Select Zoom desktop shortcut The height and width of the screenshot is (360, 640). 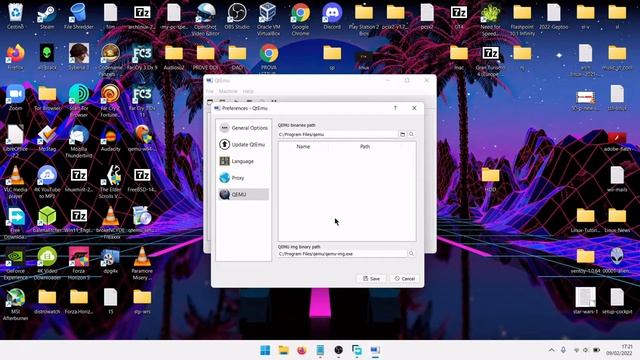click(x=16, y=98)
